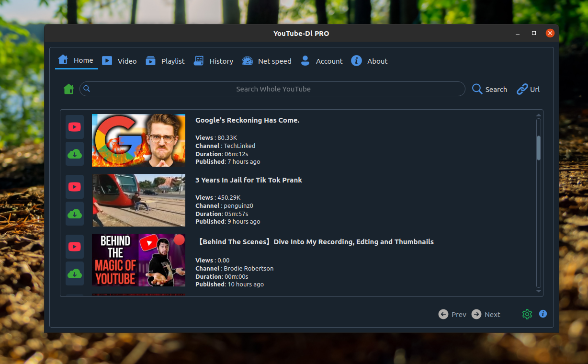Click channel name penguinz0
Image resolution: width=588 pixels, height=364 pixels.
pos(239,205)
